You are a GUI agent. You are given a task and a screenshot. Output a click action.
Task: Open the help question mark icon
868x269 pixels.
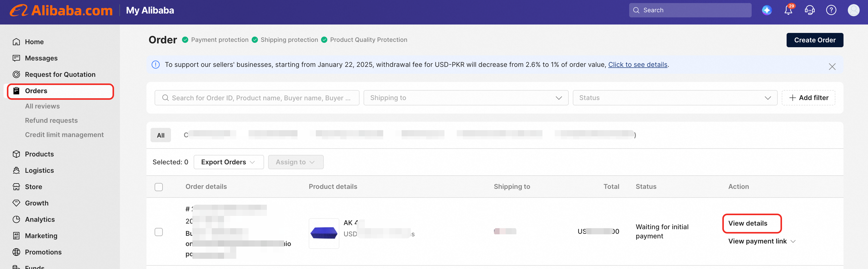831,10
